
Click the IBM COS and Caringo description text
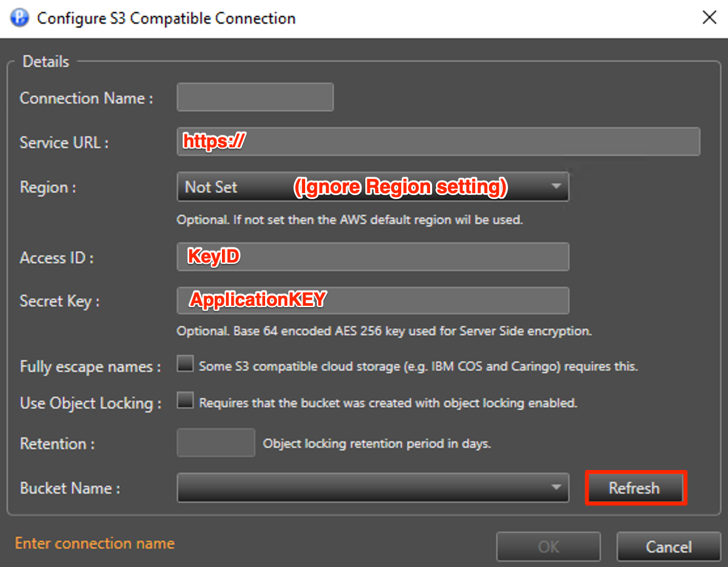coord(418,367)
